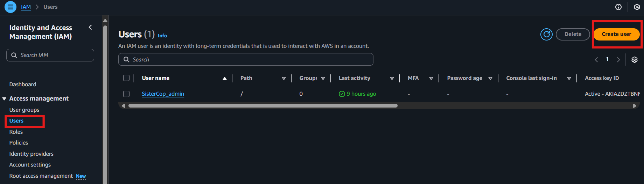This screenshot has height=184, width=644.
Task: Click the hexagon settings icon top right
Action: 637,7
